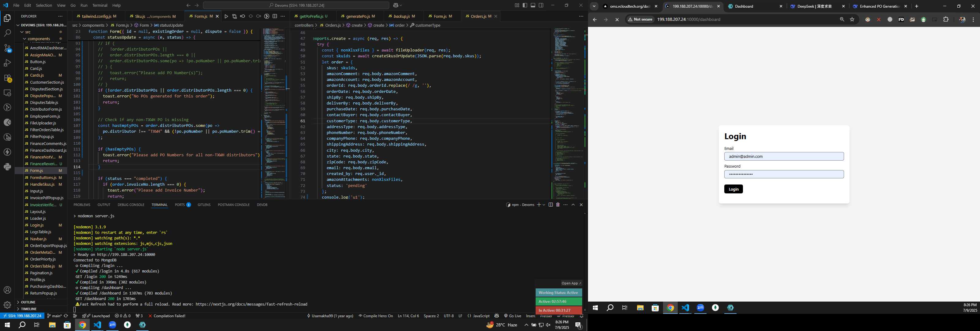Viewport: 980px width, 331px height.
Task: Open Chrome zoom magnifier icon in address bar
Action: point(842,19)
